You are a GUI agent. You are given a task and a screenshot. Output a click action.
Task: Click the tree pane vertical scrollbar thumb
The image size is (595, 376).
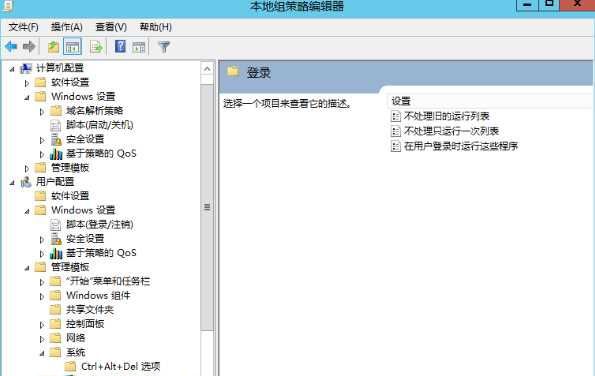(x=207, y=207)
